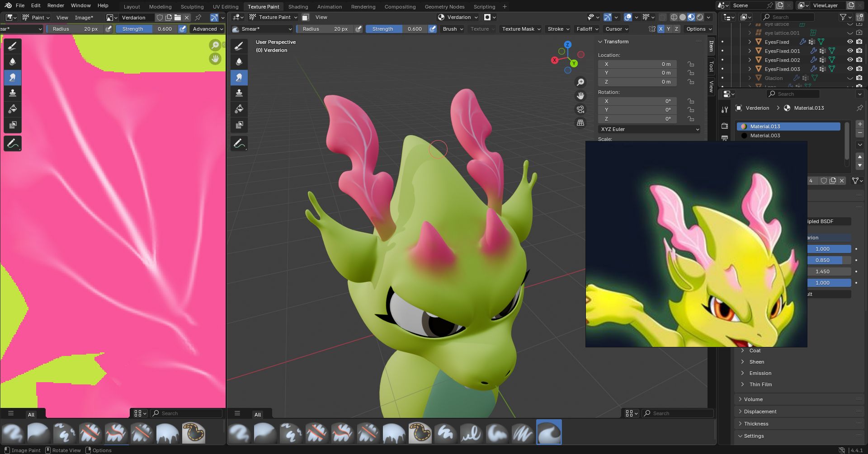Viewport: 868px width, 454px height.
Task: Toggle X axis symmetry
Action: (x=661, y=29)
